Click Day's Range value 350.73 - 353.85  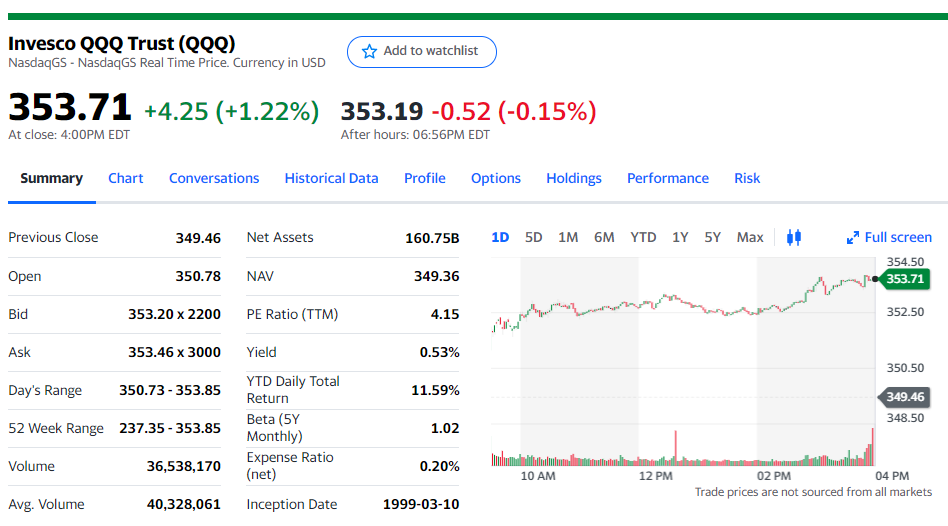click(x=170, y=391)
